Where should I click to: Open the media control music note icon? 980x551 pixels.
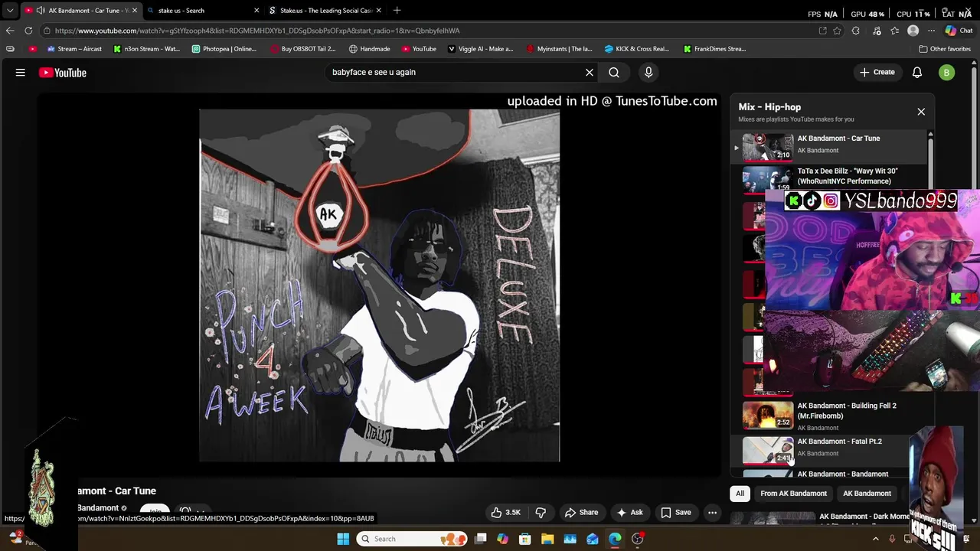point(876,31)
